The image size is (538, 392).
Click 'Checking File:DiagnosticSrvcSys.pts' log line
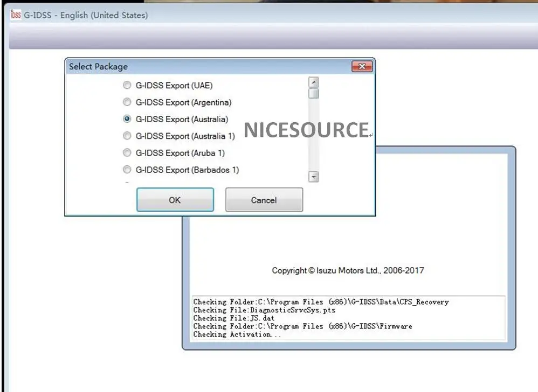coord(264,310)
